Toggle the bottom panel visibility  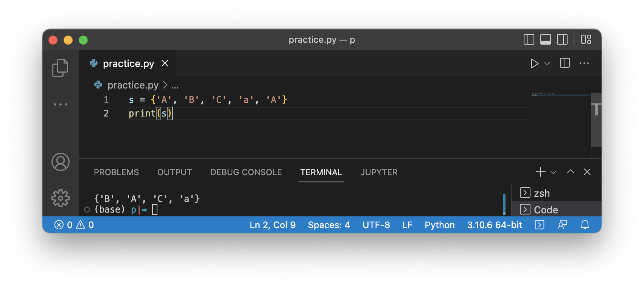pos(546,39)
